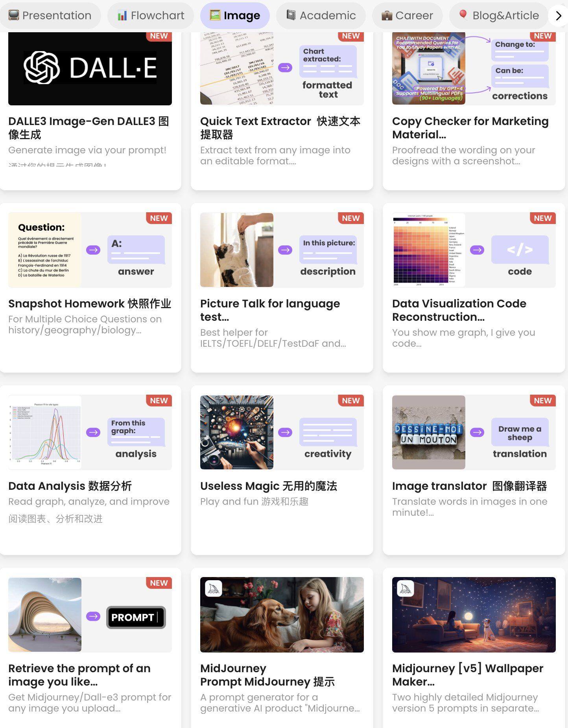Image resolution: width=568 pixels, height=728 pixels.
Task: Click the right chevron to show more categories
Action: click(x=559, y=16)
